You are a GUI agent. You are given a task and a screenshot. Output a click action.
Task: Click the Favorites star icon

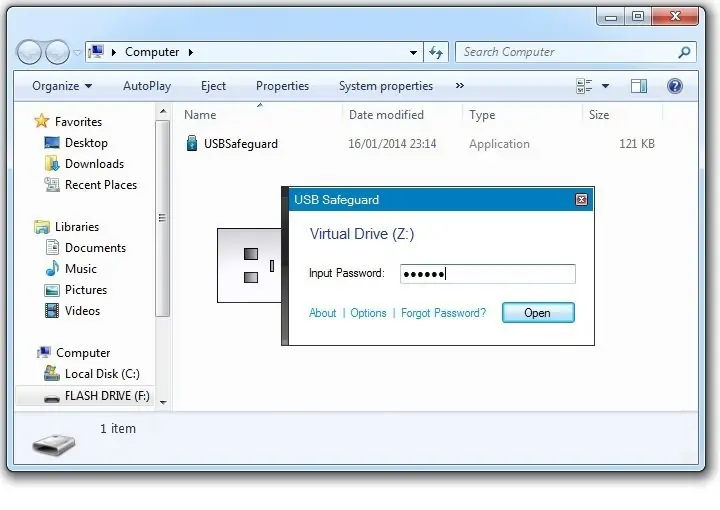point(41,121)
